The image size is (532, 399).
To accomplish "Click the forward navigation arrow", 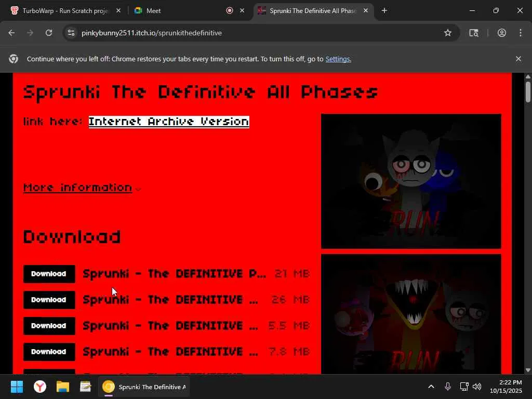I will (x=30, y=33).
